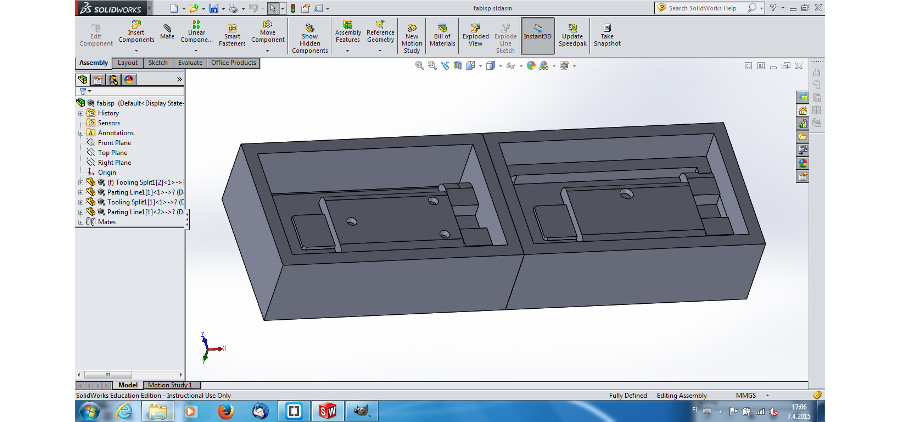This screenshot has height=422, width=900.
Task: Open Smart Fasteners tool
Action: [x=232, y=36]
